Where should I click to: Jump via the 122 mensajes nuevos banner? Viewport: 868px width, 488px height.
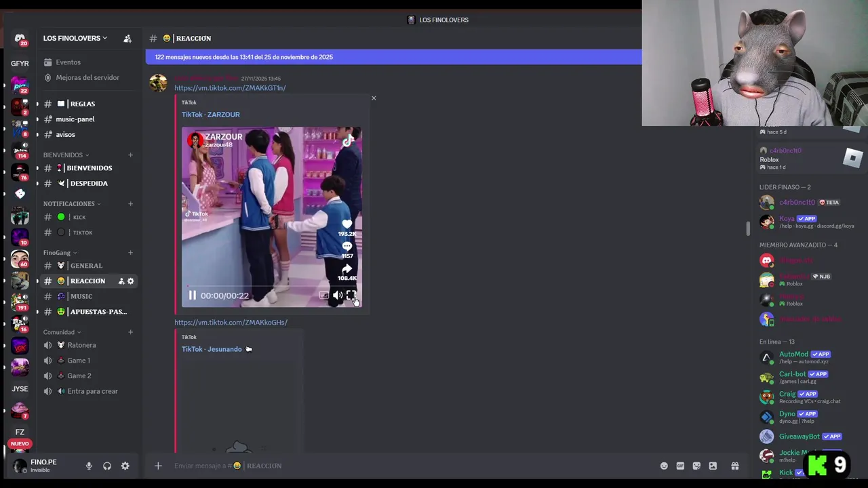393,57
